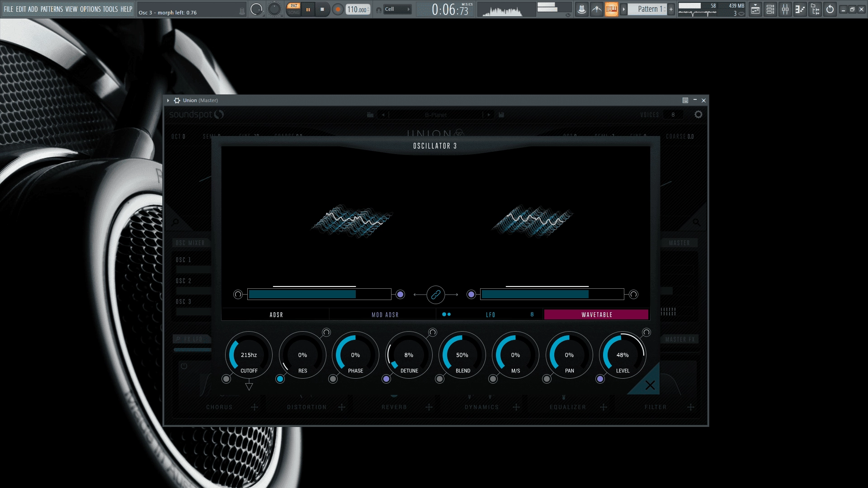Screen dimensions: 868x488
Task: Click the PAN knob
Action: coord(569,355)
